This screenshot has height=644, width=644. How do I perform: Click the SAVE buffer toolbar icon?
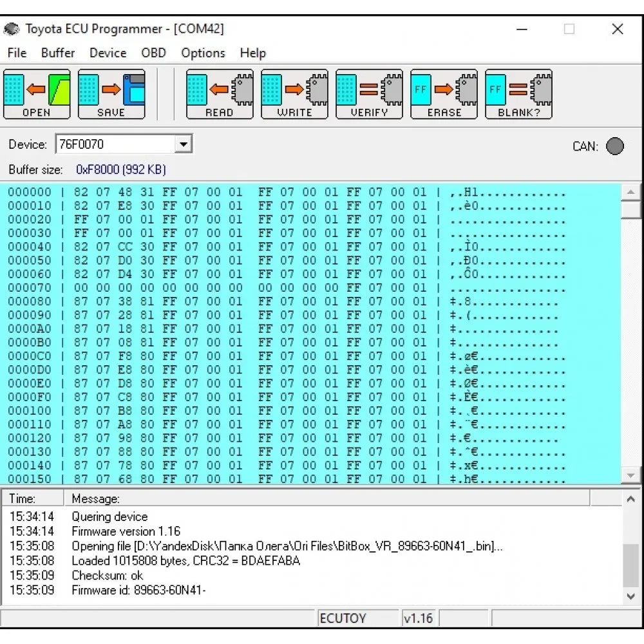(x=111, y=95)
